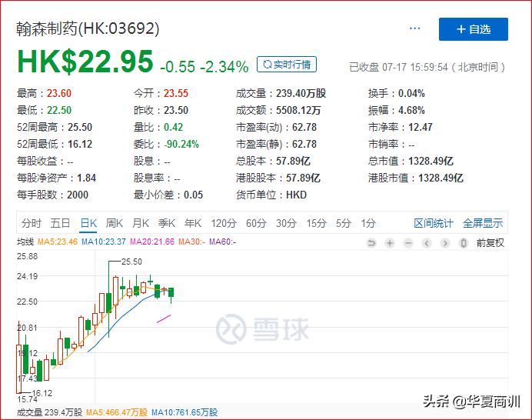Select the 年K yearly candlestick tab

pyautogui.click(x=193, y=223)
